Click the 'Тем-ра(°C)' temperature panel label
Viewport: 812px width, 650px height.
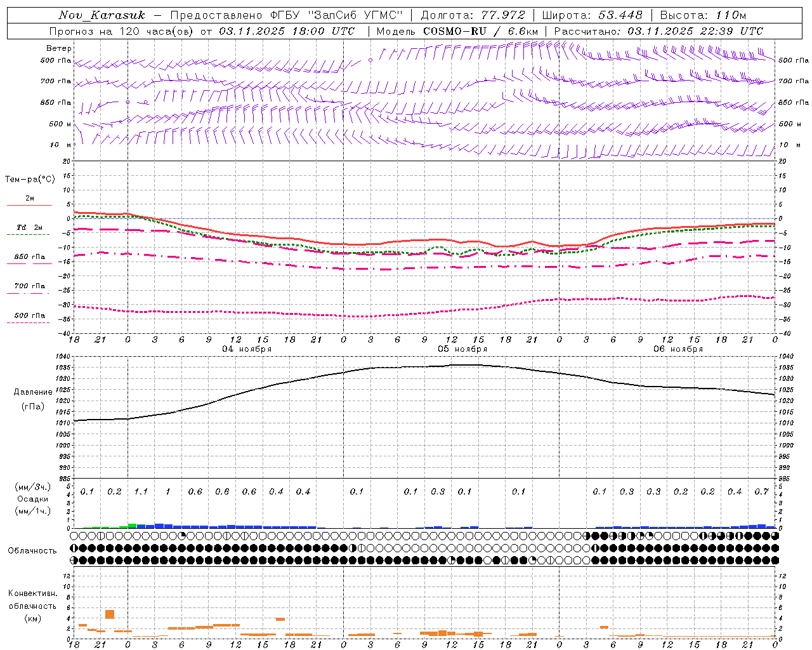30,180
